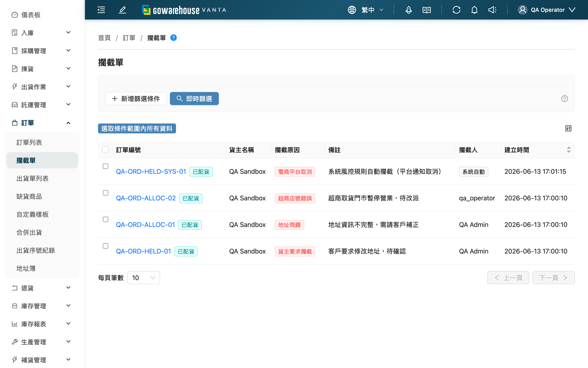This screenshot has height=368, width=588.
Task: Open order link QA-ORD-ALLOC-01
Action: pos(145,225)
